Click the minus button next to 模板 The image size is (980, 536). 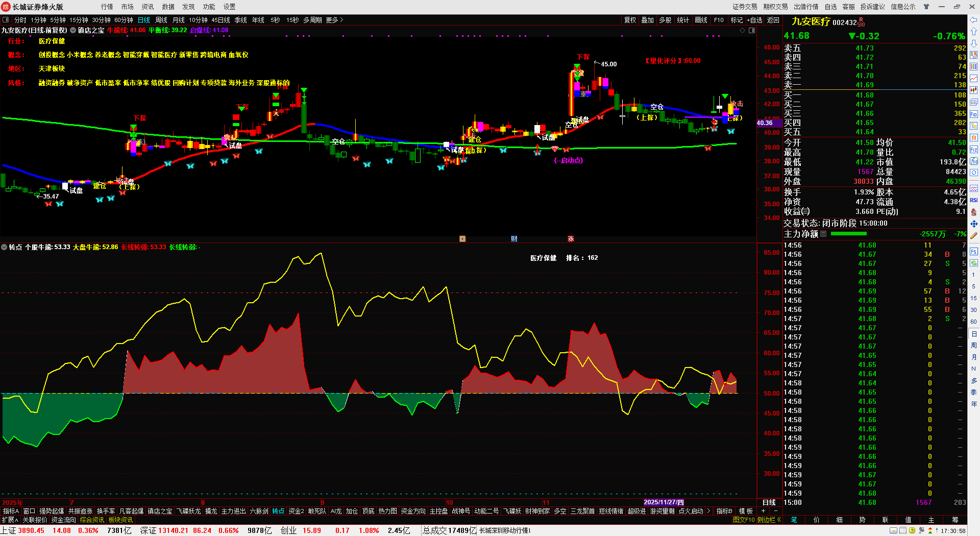(x=775, y=511)
